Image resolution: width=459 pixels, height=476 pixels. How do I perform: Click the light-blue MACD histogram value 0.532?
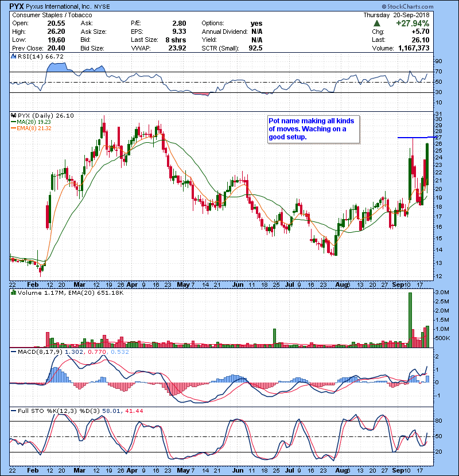tap(120, 352)
